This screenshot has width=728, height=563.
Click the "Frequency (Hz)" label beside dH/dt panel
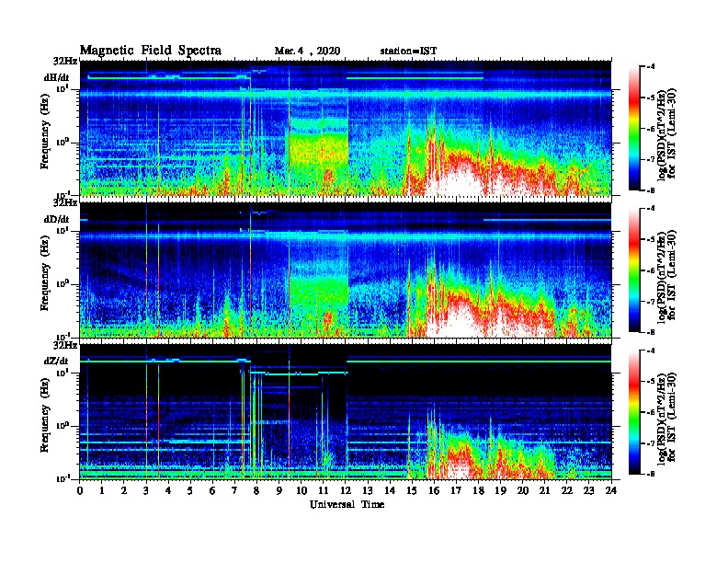click(44, 132)
